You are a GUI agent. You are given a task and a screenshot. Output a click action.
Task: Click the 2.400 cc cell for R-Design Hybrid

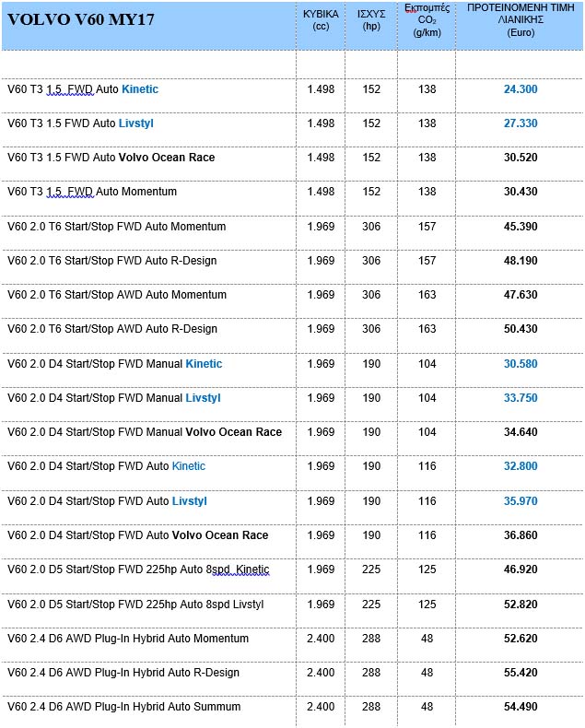tap(321, 673)
